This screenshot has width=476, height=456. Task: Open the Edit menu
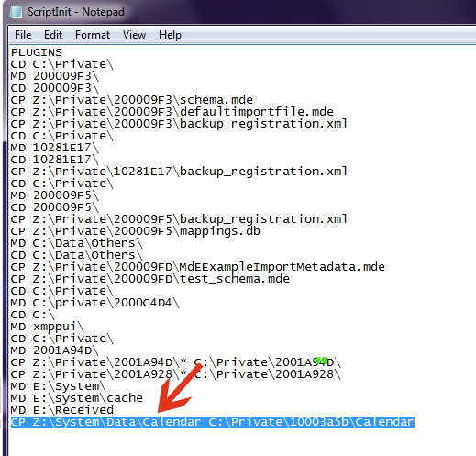[x=53, y=35]
